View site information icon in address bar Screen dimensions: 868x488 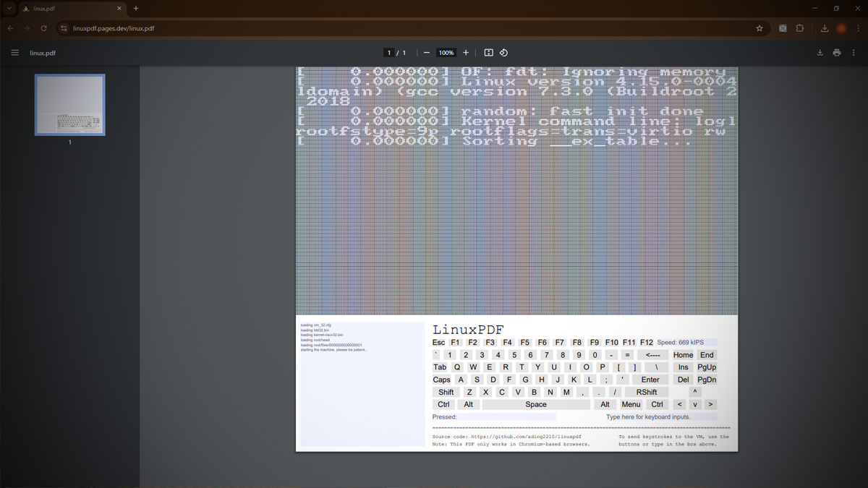tap(64, 28)
